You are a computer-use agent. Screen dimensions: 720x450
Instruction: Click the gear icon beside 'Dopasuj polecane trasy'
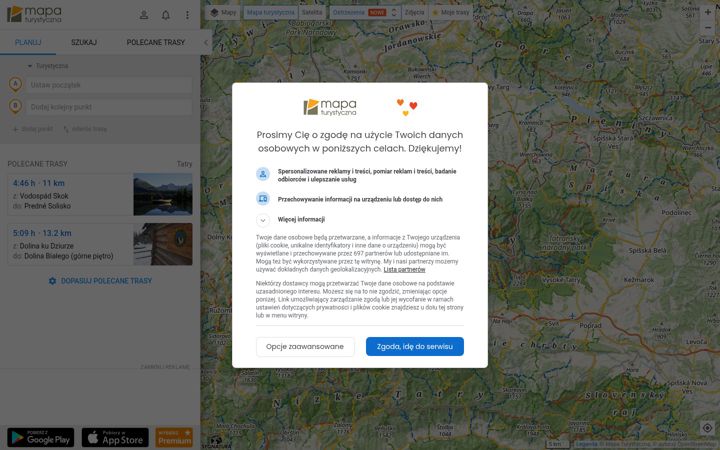pos(52,281)
